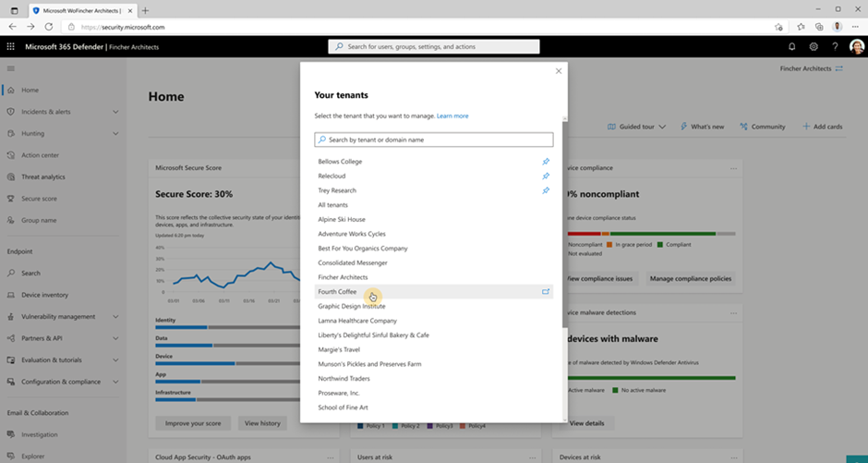Open What's new
The image size is (868, 463).
tap(702, 127)
